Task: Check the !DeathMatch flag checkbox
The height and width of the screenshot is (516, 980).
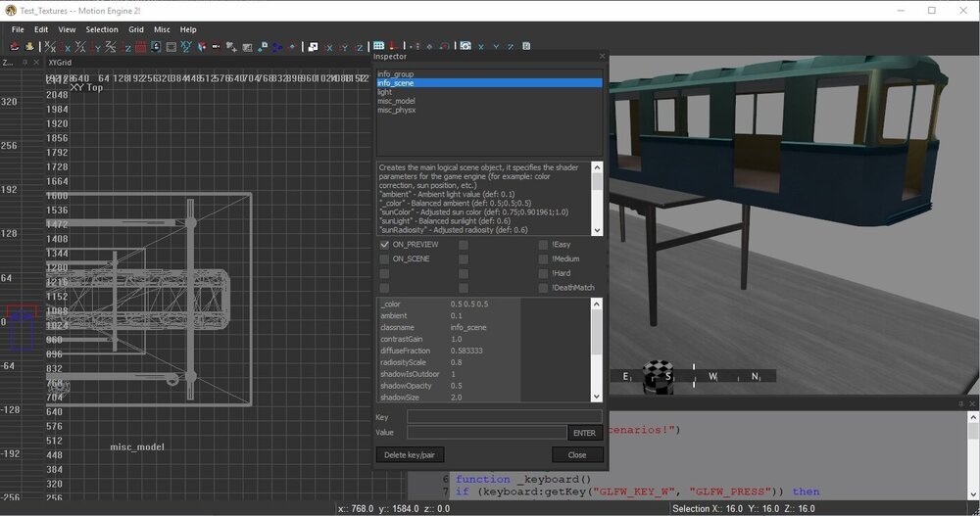Action: coord(543,288)
